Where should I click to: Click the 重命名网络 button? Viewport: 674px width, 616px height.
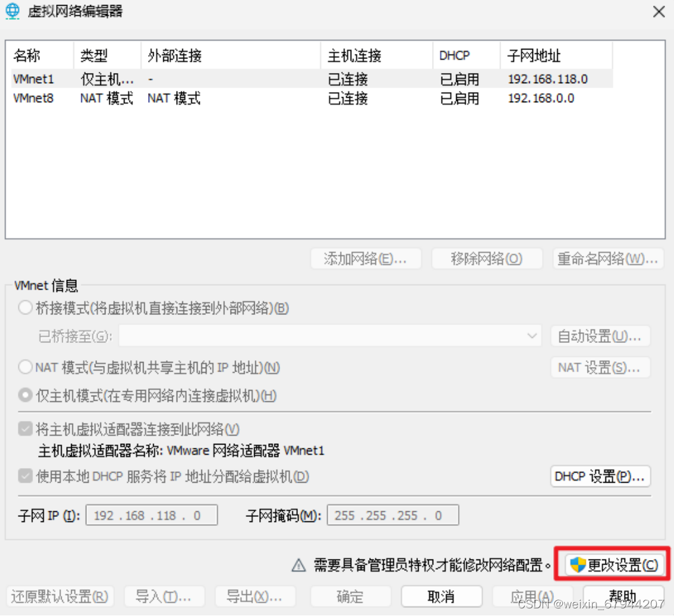[x=608, y=258]
